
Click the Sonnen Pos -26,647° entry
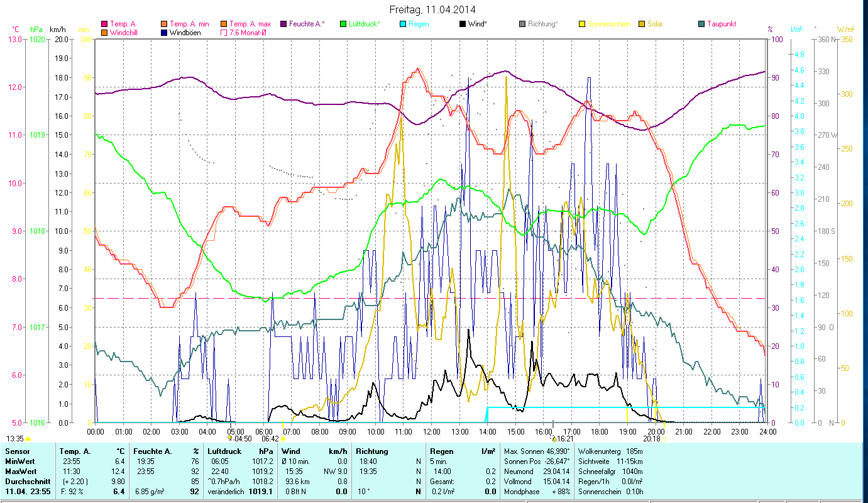537,462
